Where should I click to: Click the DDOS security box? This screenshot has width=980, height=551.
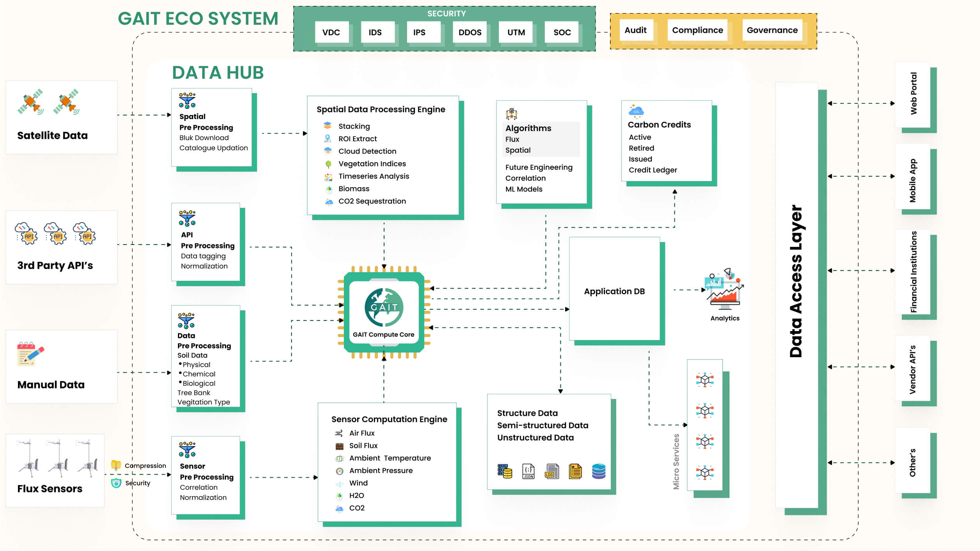470,32
